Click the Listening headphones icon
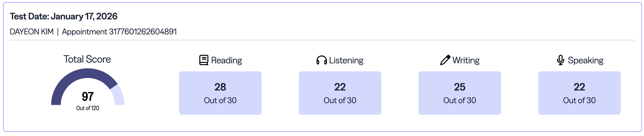This screenshot has height=136, width=644. (321, 60)
